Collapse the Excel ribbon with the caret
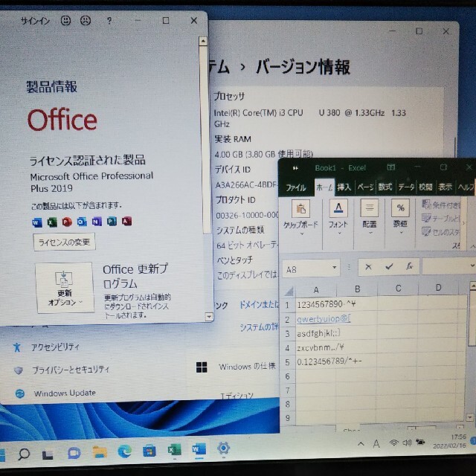This screenshot has height=476, width=476. tap(472, 246)
